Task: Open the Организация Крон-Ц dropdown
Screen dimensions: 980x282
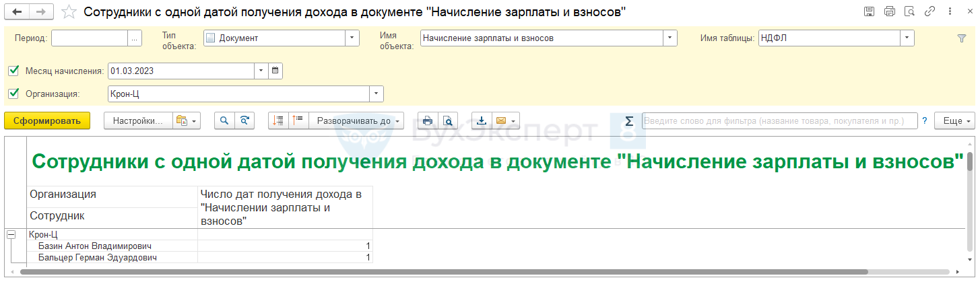Action: coord(376,94)
